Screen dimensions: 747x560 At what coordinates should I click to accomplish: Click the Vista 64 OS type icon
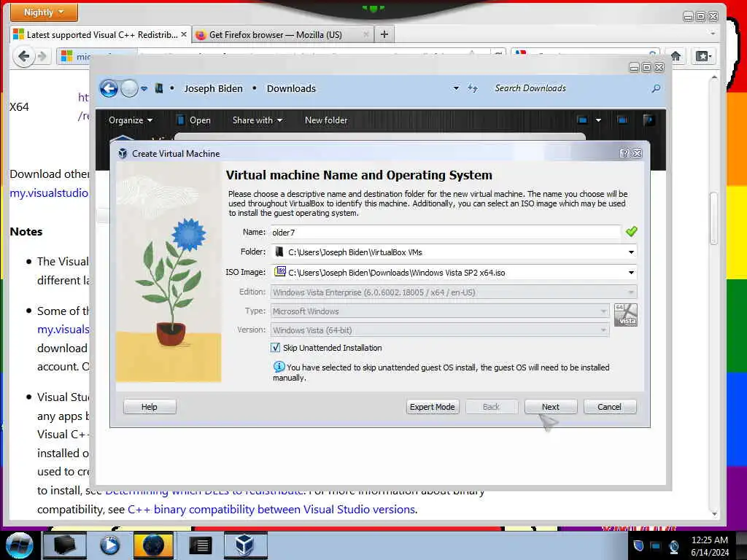[x=625, y=315]
